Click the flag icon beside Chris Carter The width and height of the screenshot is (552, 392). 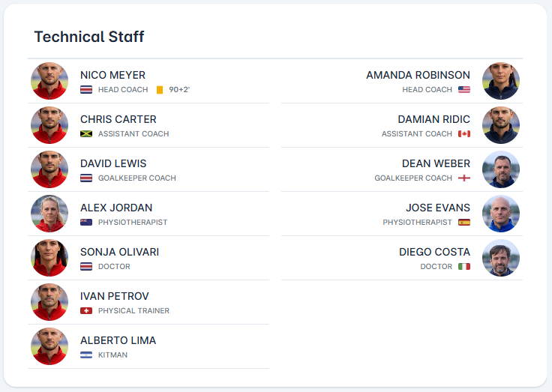click(x=86, y=134)
